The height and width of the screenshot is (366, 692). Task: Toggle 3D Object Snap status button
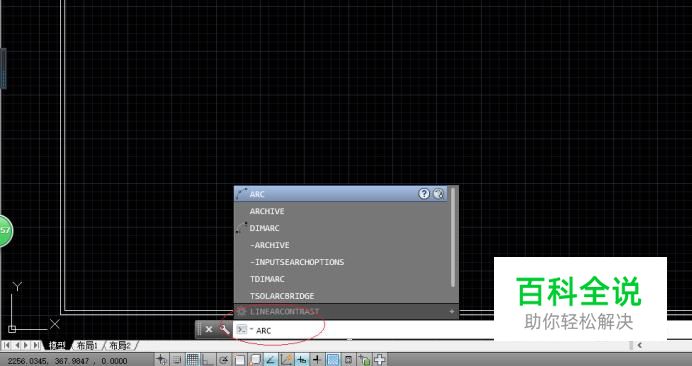pos(255,359)
